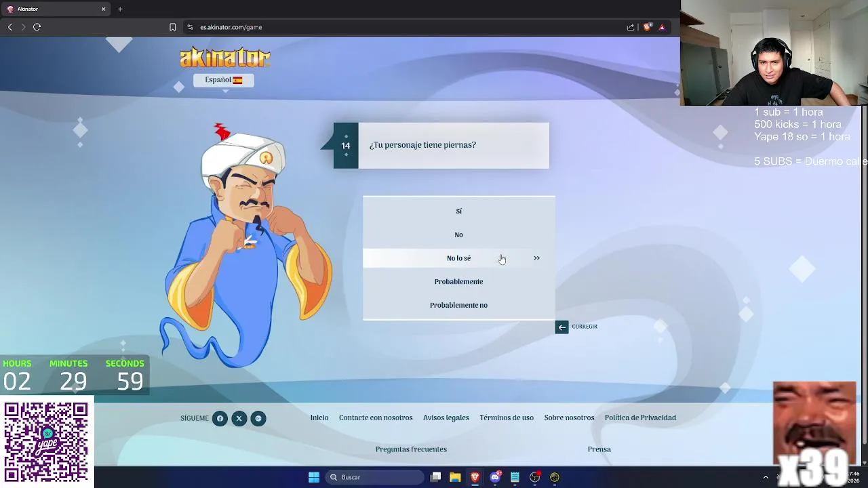This screenshot has width=868, height=488.
Task: Close the Akinator tab
Action: (x=103, y=9)
